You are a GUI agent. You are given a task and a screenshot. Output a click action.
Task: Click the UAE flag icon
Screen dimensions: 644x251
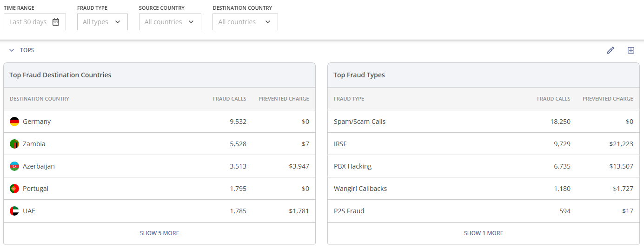[14, 211]
